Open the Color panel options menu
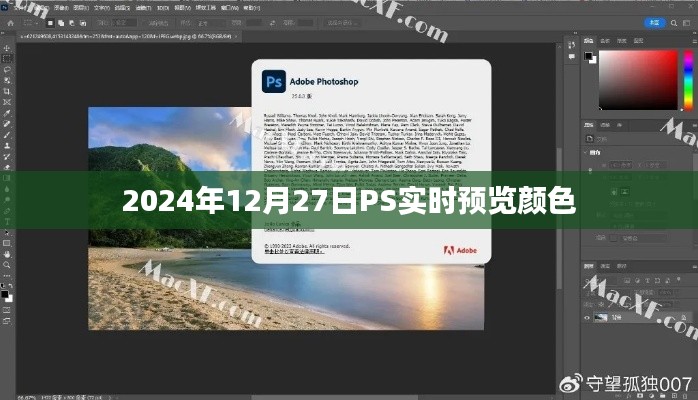This screenshot has height=400, width=698. click(x=695, y=40)
